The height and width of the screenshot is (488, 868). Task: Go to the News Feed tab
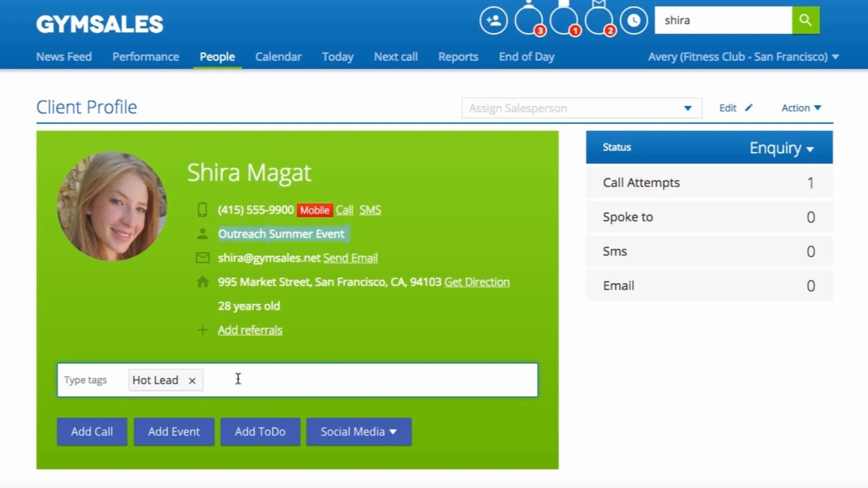click(64, 57)
